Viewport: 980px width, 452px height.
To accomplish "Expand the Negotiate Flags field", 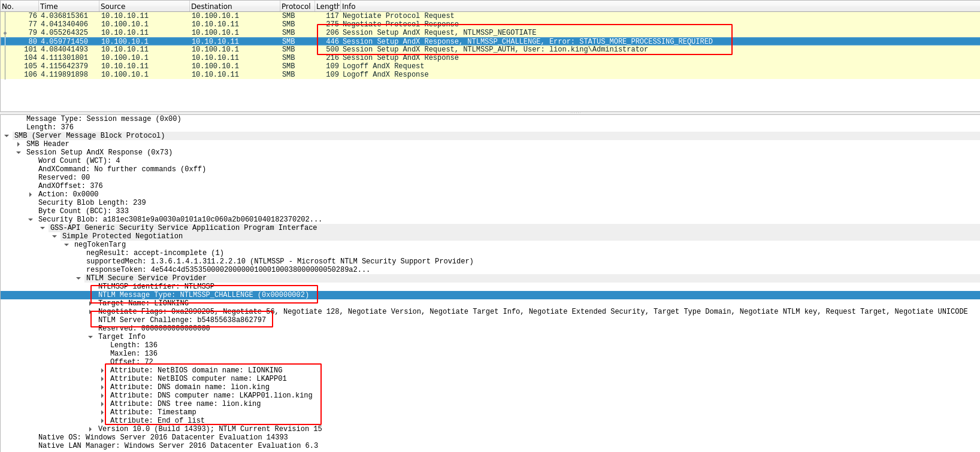I will click(90, 312).
